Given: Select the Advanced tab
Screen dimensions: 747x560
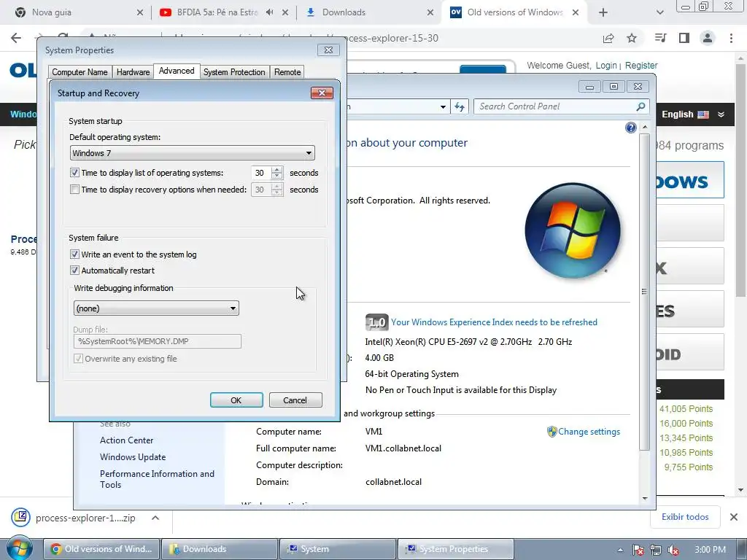Looking at the screenshot, I should pos(177,71).
